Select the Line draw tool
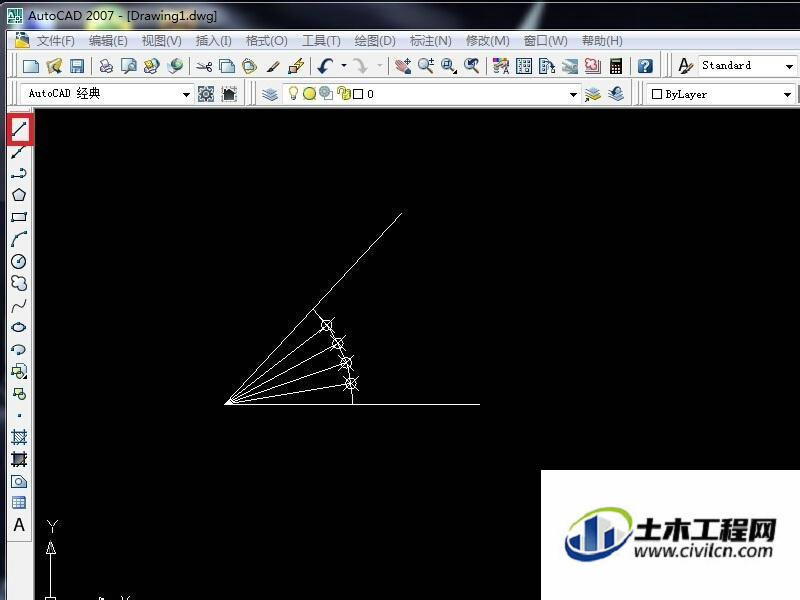 click(x=19, y=130)
